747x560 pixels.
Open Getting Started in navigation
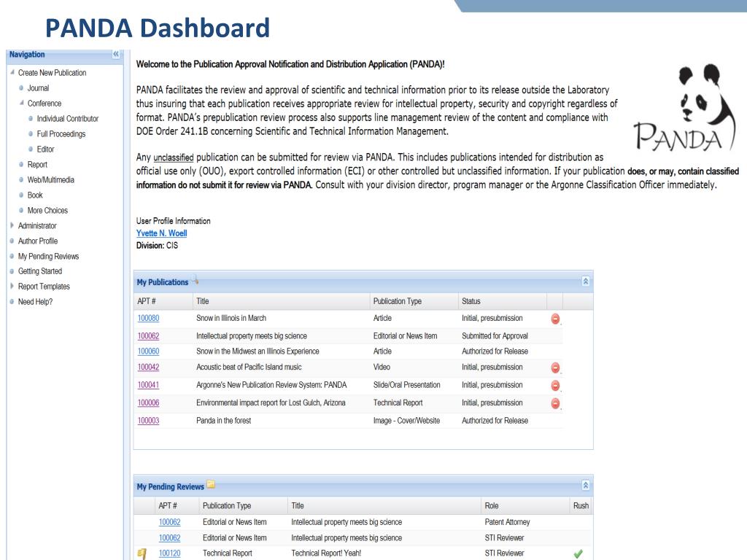click(x=40, y=271)
